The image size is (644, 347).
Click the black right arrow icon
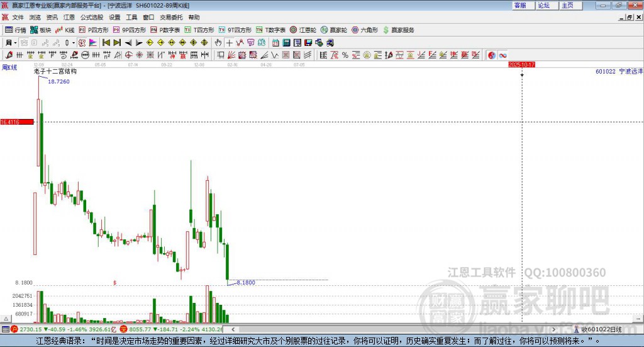[139, 43]
